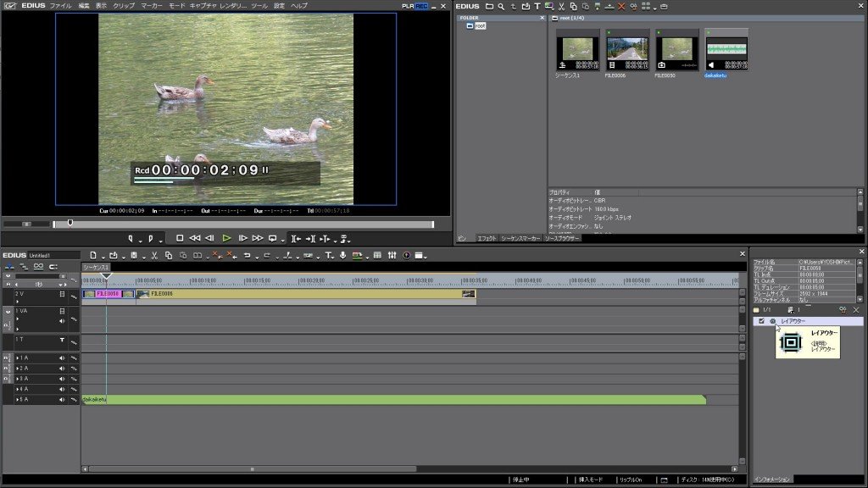This screenshot has height=488, width=868.
Task: Open the ヘルプ menu
Action: 299,6
